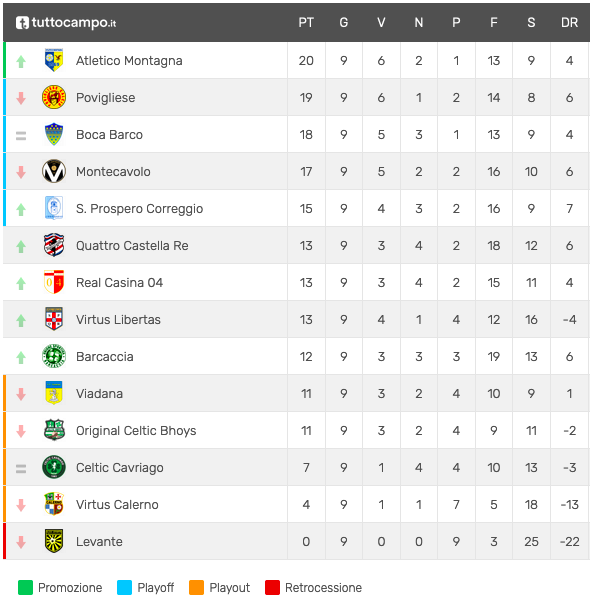Image resolution: width=590 pixels, height=603 pixels.
Task: Open the S. Prospero Correggio team link
Action: (x=139, y=208)
